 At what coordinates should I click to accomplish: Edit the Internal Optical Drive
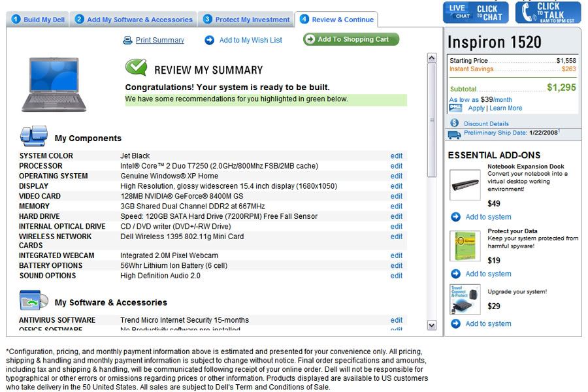(x=397, y=227)
